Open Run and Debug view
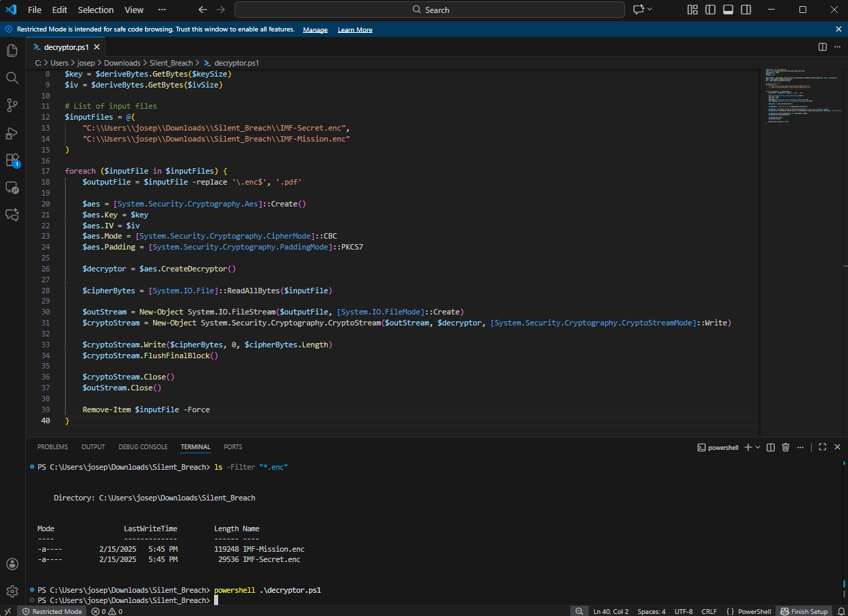The height and width of the screenshot is (616, 848). [x=12, y=133]
